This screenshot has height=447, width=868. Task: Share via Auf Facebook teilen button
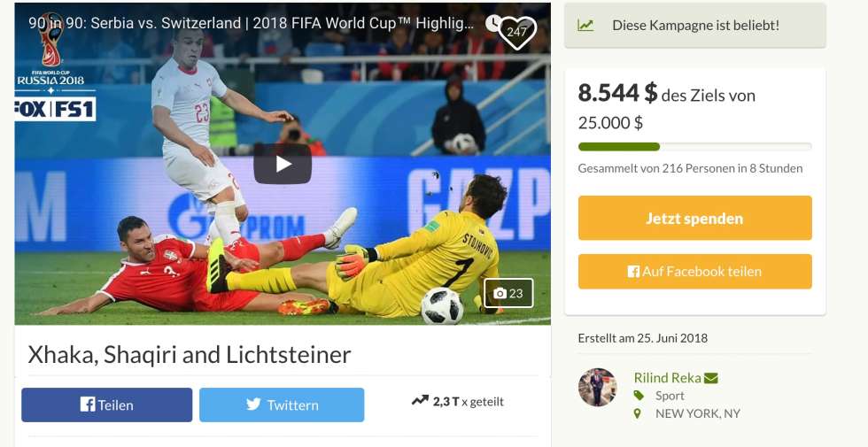694,271
